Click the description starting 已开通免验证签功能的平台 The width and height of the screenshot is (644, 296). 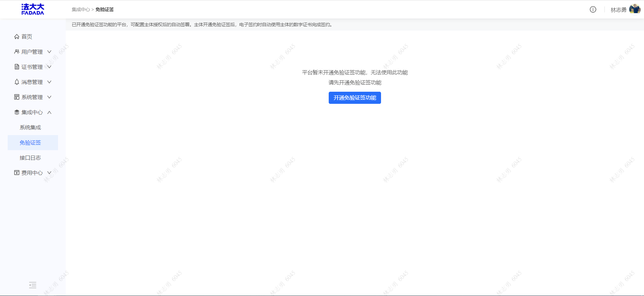click(202, 25)
